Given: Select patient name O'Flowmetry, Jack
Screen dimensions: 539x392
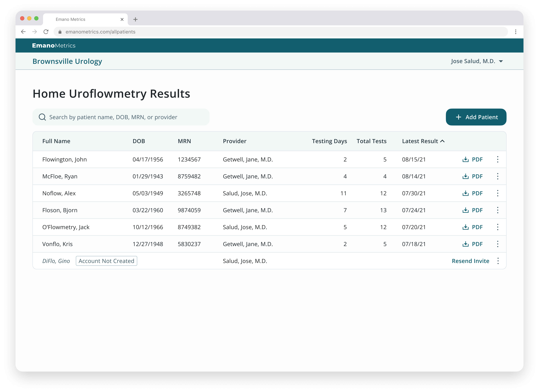Looking at the screenshot, I should 66,227.
